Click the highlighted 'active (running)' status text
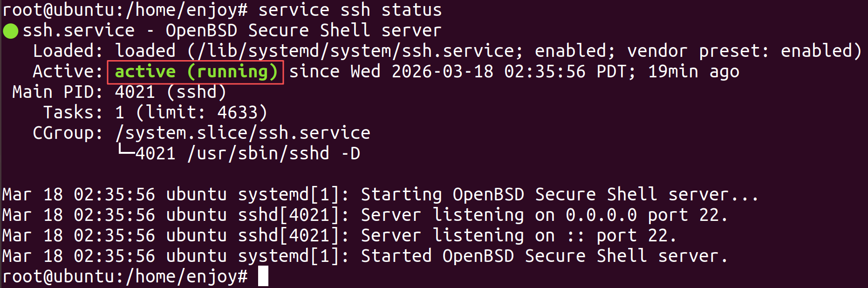The width and height of the screenshot is (868, 288). [196, 72]
